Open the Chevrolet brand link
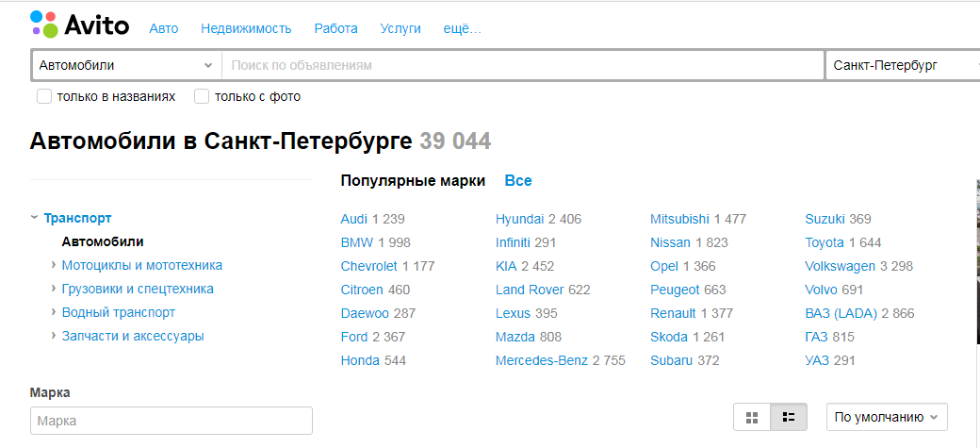This screenshot has height=448, width=980. [368, 267]
